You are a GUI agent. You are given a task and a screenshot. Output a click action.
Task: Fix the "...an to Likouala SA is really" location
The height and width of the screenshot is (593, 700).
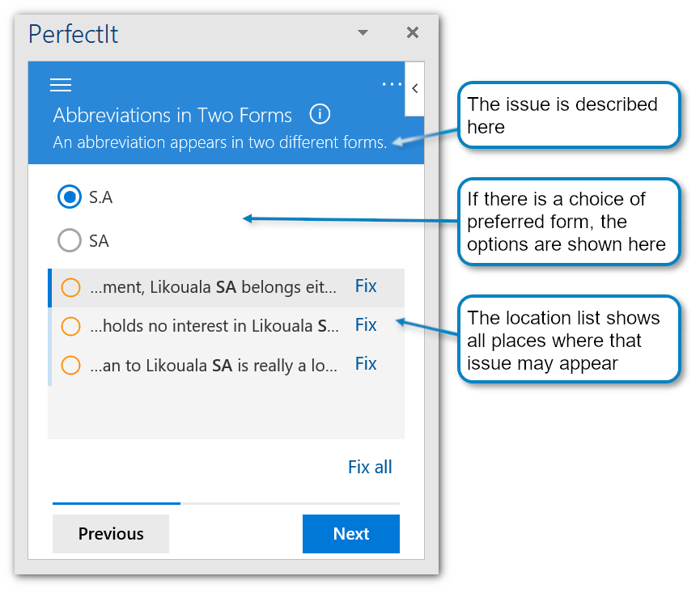tap(366, 363)
